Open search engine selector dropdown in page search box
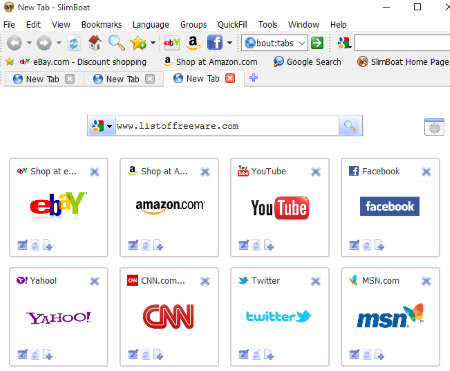450x371 pixels. coord(109,126)
